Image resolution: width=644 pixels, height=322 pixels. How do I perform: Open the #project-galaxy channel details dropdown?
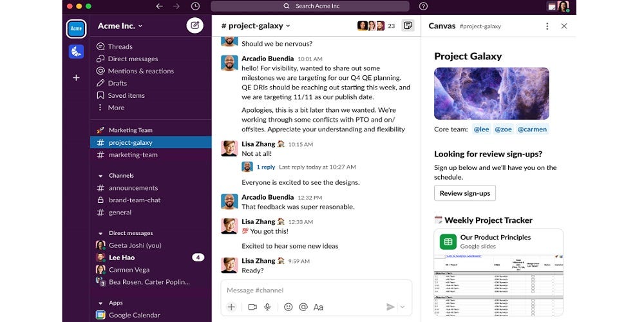click(256, 26)
